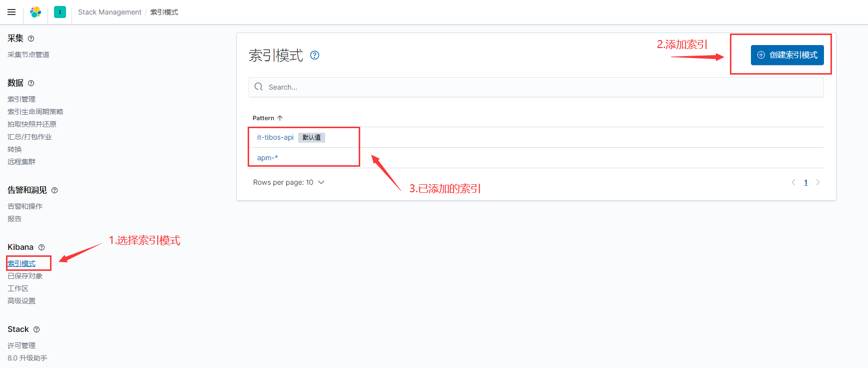The width and height of the screenshot is (868, 368).
Task: Click the help icon next to Stack
Action: [x=37, y=329]
